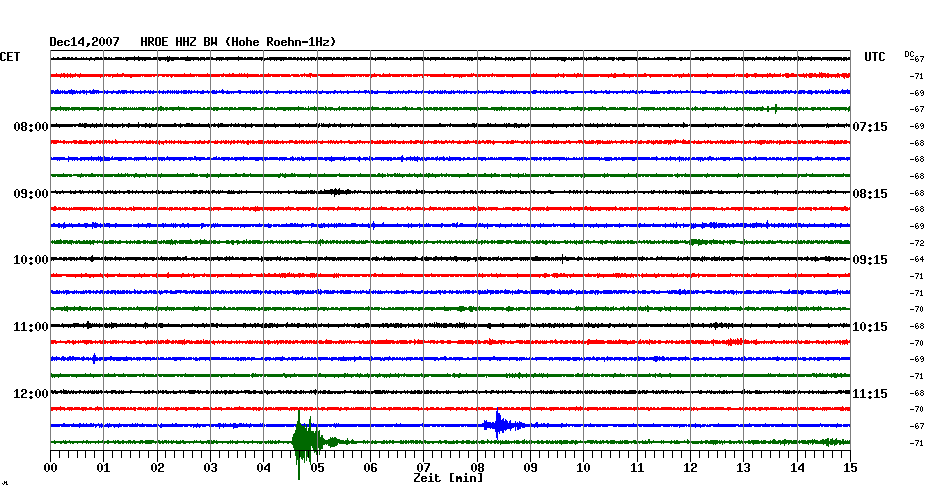Click the 'DC' column header label
This screenshot has width=930, height=494.
pos(909,54)
